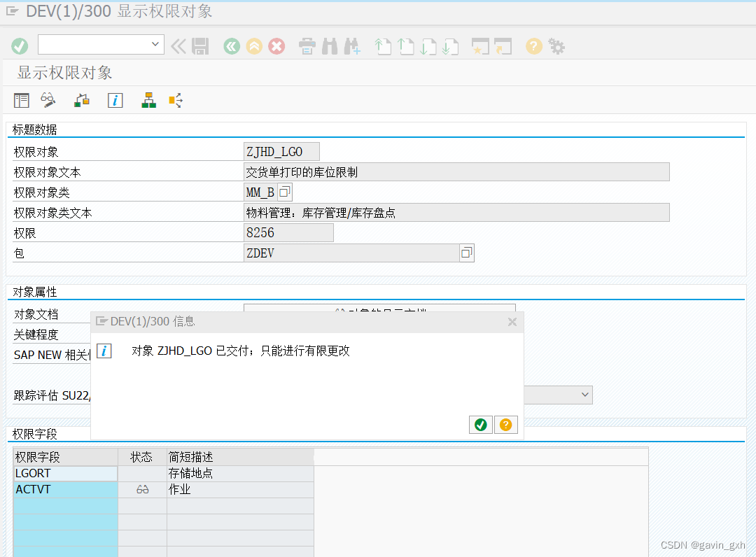The image size is (756, 557).
Task: Select the display/change glasses-pencil icon
Action: point(48,100)
